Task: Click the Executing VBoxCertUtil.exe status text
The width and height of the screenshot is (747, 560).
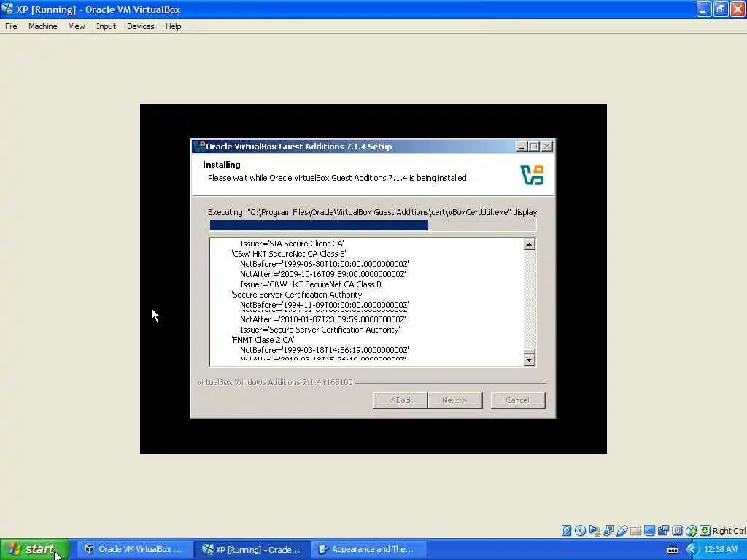Action: point(373,212)
